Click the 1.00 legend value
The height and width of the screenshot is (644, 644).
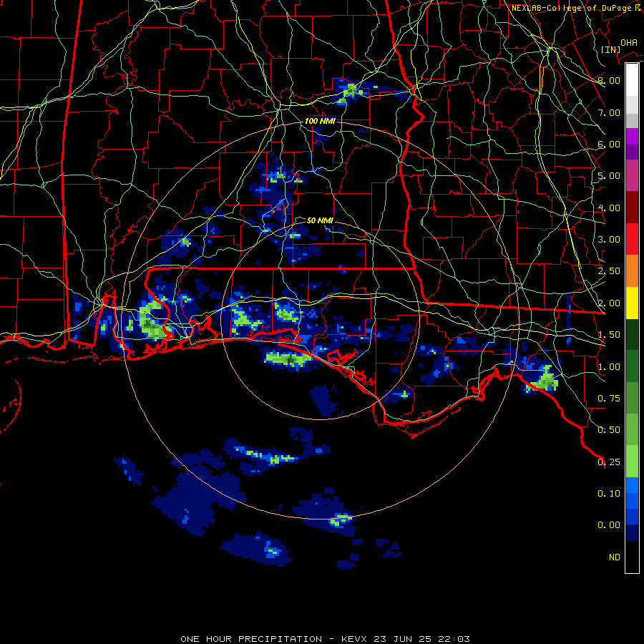pos(609,367)
